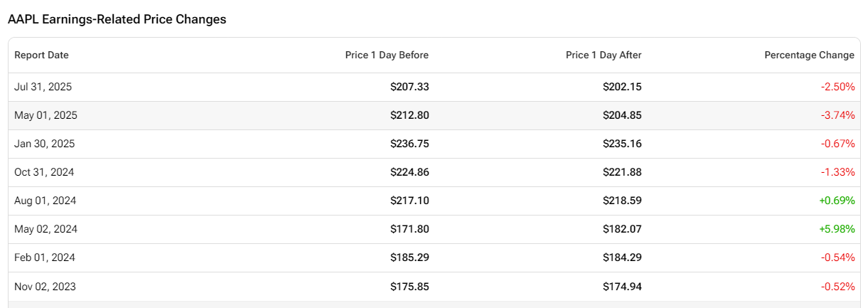Click the Price 1 Day Before header
This screenshot has height=308, width=868.
[x=387, y=55]
